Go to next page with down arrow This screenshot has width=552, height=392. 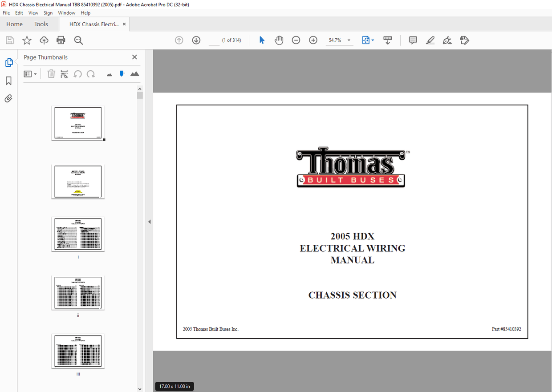pos(196,40)
